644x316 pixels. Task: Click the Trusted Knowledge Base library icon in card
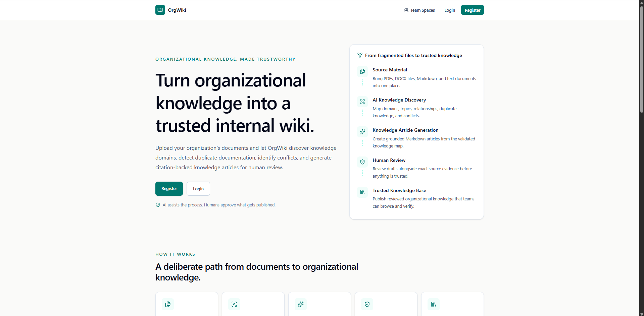point(362,192)
